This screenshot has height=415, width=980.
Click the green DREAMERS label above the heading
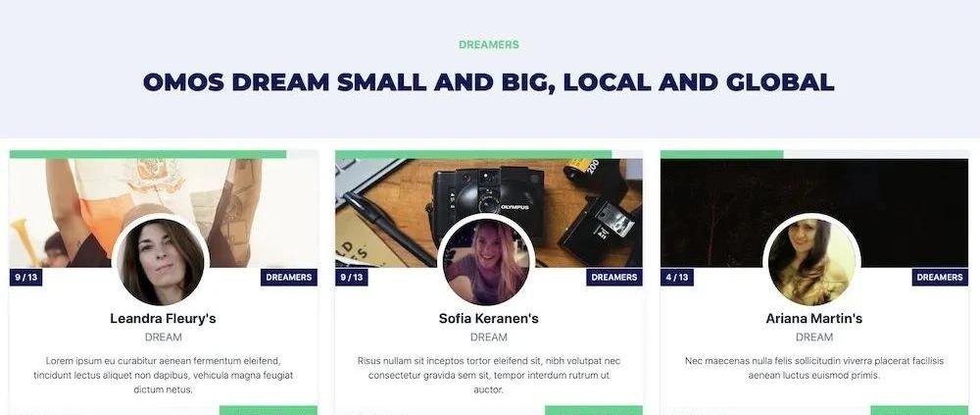coord(489,45)
